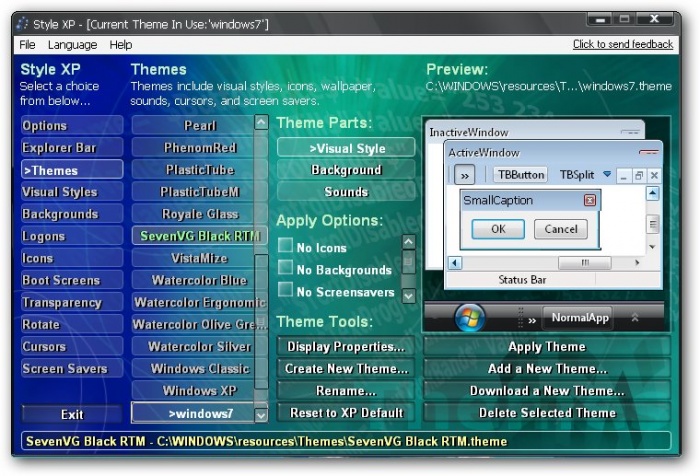This screenshot has width=700, height=476.
Task: Click the restore icon in the preview child window
Action: [639, 176]
